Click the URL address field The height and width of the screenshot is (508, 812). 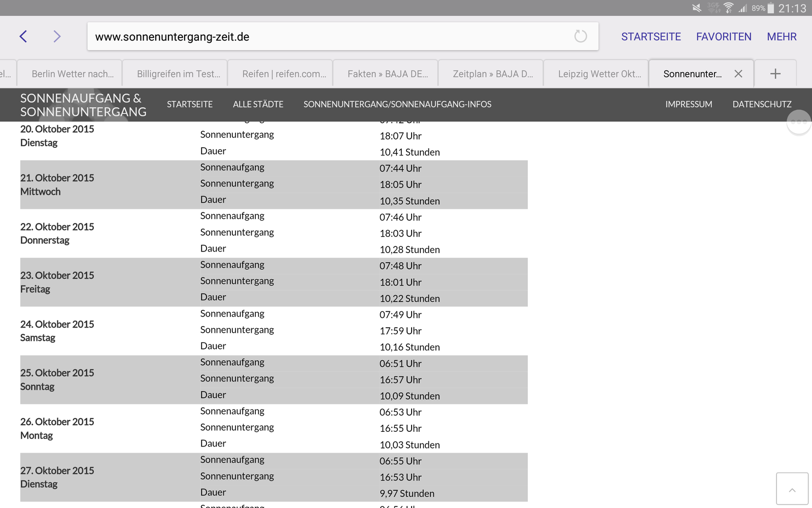click(x=330, y=37)
